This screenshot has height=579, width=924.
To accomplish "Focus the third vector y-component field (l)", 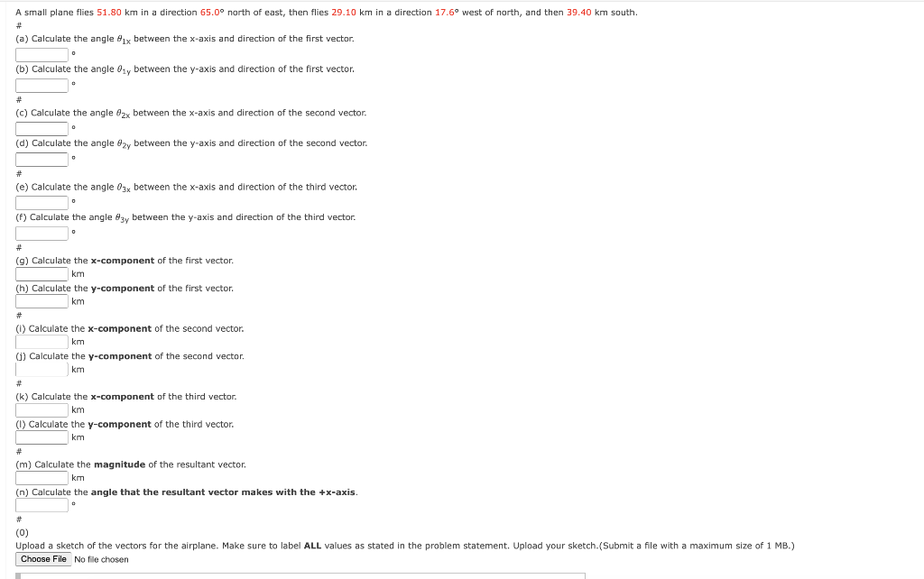I will pyautogui.click(x=42, y=437).
